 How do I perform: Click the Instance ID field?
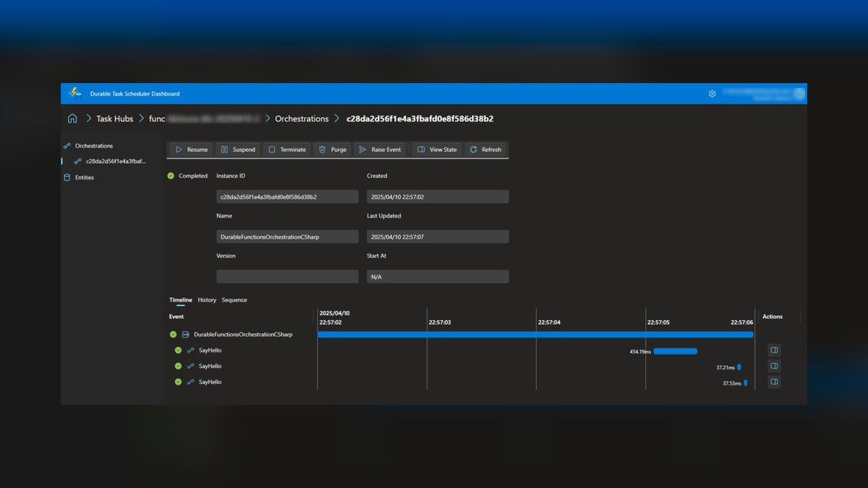pos(287,197)
